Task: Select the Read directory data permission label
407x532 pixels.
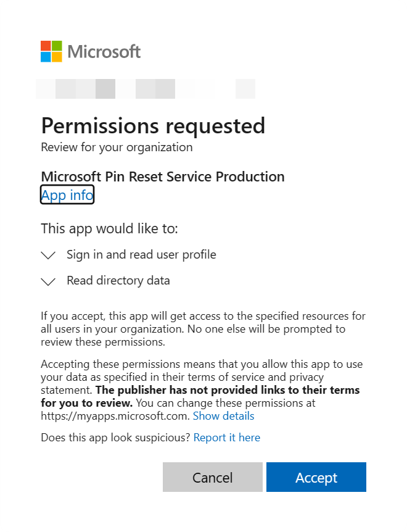Action: (x=118, y=281)
